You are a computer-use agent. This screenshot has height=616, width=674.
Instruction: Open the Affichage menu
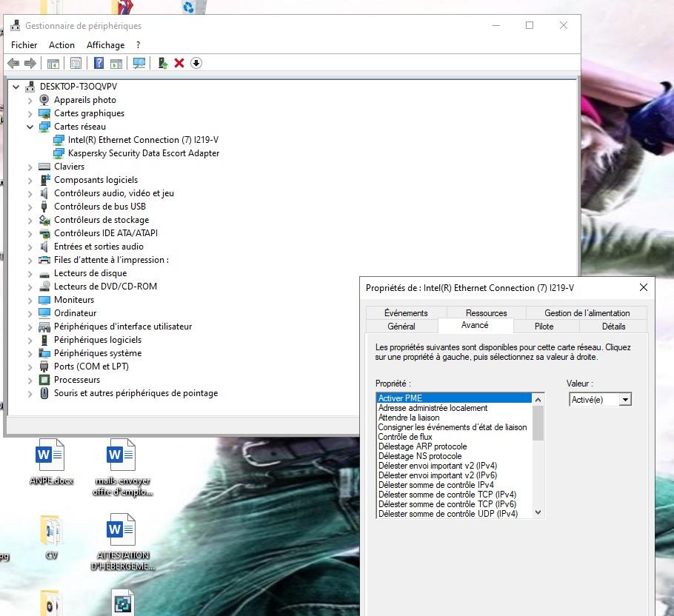tap(105, 45)
